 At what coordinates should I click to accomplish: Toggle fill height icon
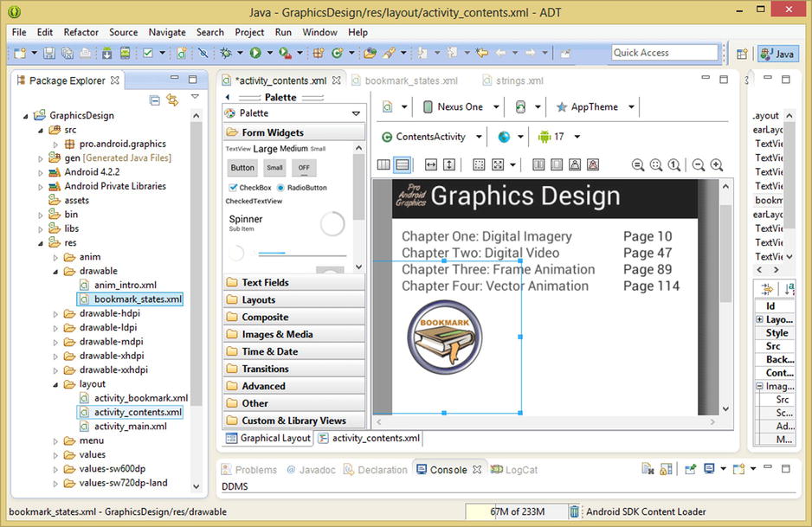[449, 164]
